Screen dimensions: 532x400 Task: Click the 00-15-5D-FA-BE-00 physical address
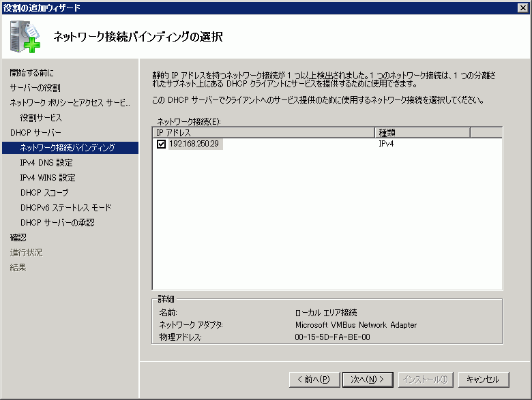click(x=333, y=337)
